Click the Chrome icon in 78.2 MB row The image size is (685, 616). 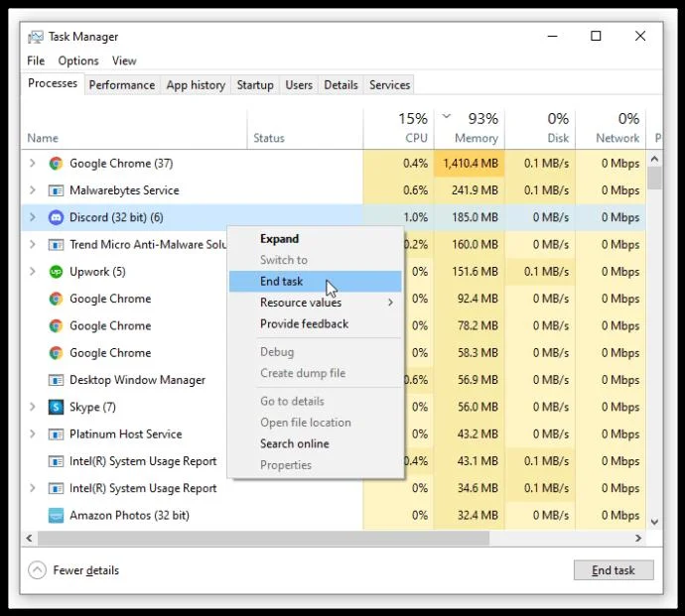click(56, 325)
